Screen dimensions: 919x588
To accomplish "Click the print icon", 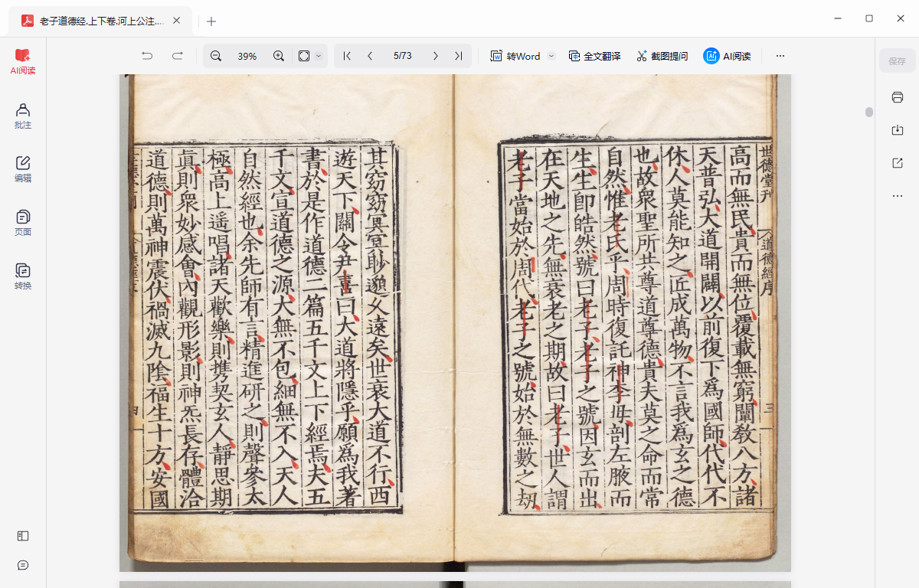I will (898, 97).
